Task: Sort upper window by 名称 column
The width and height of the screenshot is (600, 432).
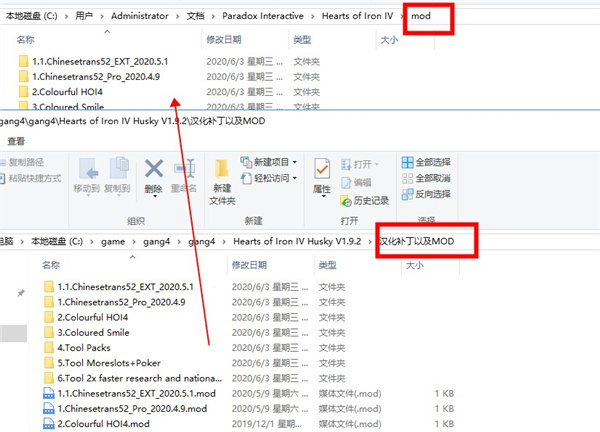Action: pyautogui.click(x=26, y=39)
